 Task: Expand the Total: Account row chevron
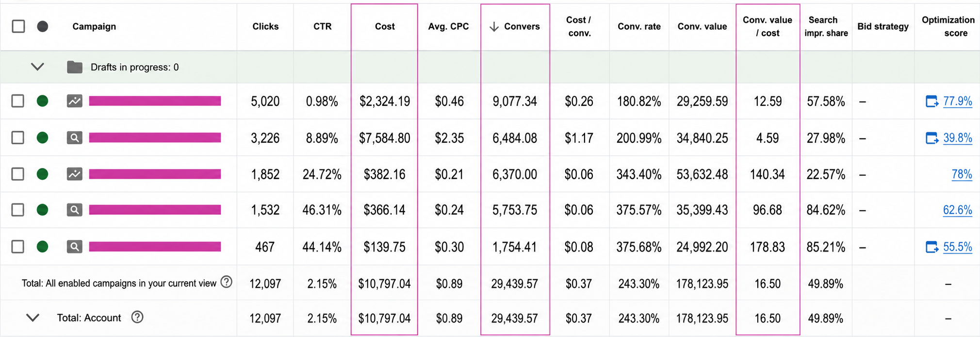(x=33, y=318)
